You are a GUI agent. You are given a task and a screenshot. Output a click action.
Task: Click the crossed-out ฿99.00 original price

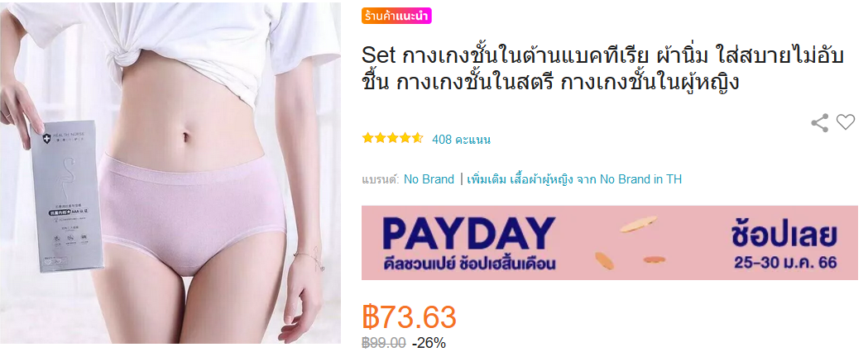pos(384,343)
